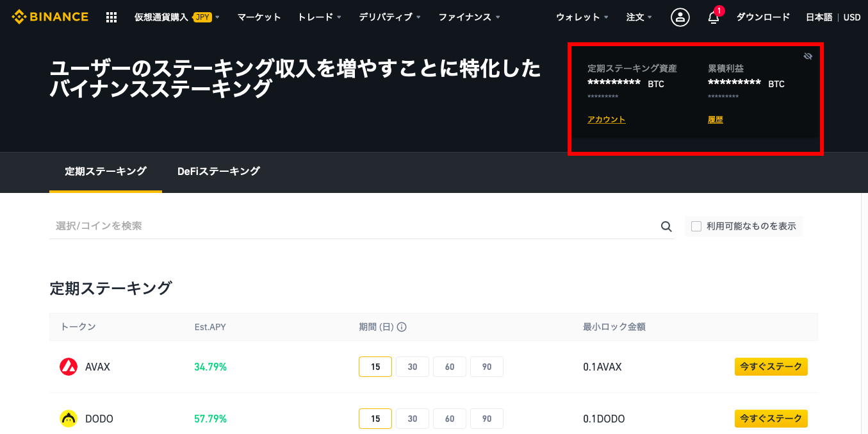Click the DODO token icon

tap(69, 419)
